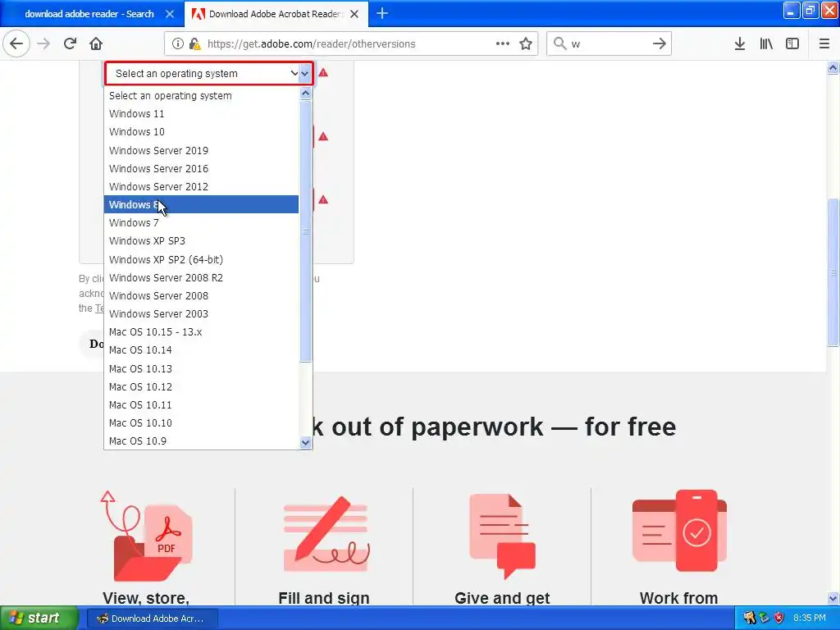Click the page scrollbar up arrow
840x630 pixels.
(833, 67)
